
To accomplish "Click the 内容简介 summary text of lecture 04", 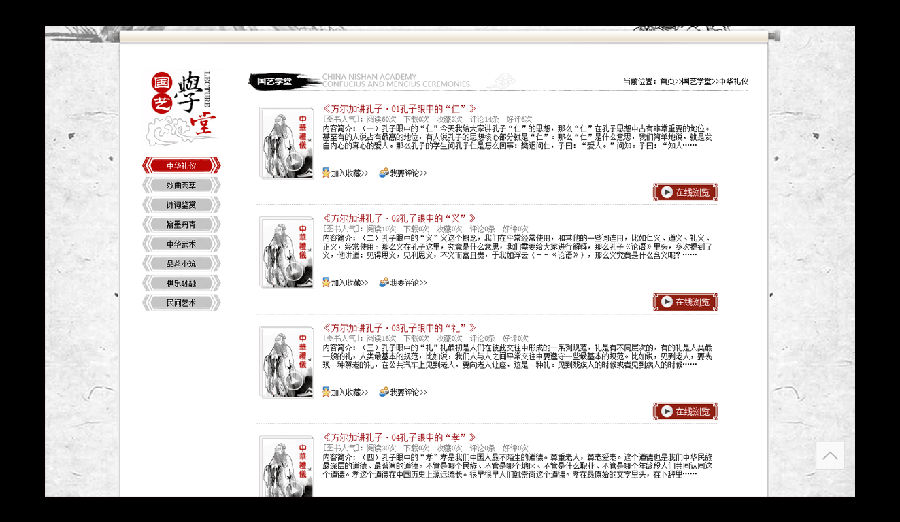I will (x=517, y=466).
